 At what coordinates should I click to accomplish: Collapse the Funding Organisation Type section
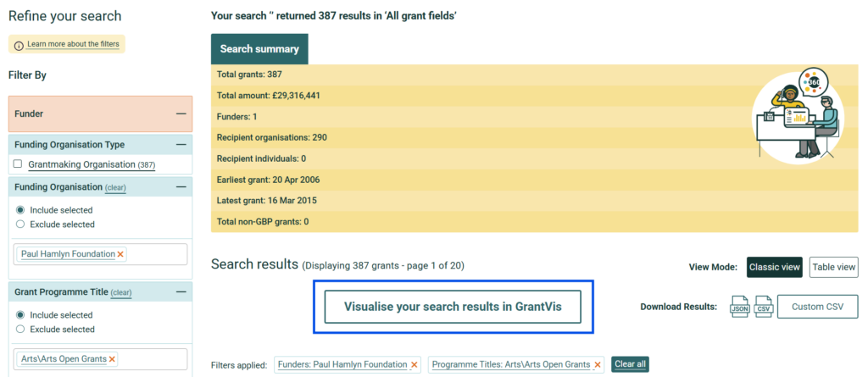(181, 145)
